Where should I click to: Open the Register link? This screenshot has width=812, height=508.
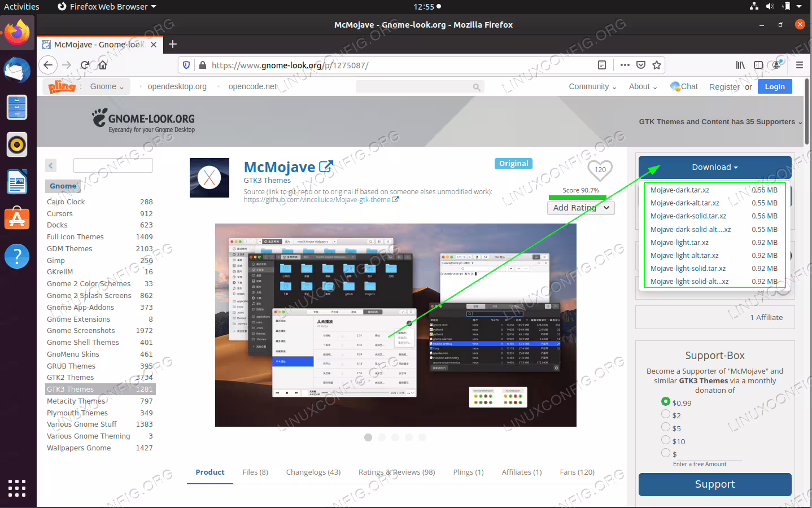pyautogui.click(x=724, y=87)
